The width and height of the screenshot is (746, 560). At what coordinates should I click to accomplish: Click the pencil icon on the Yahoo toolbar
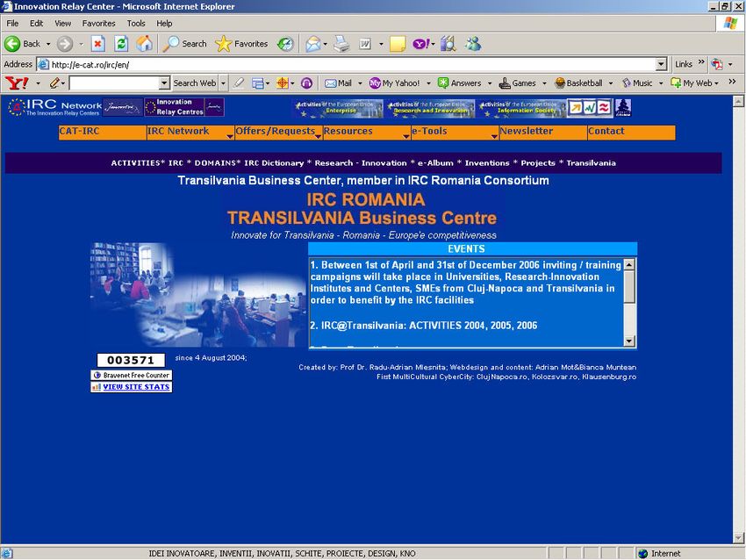coord(54,83)
